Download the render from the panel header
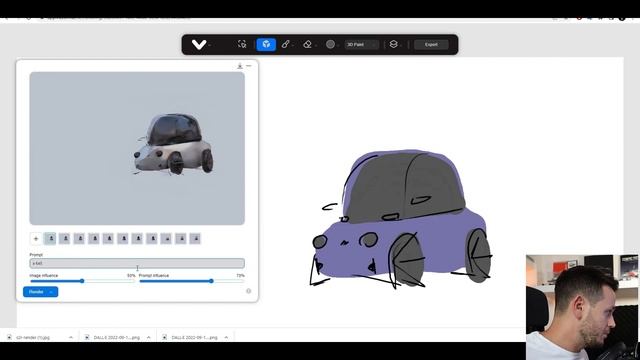The width and height of the screenshot is (640, 360). [x=240, y=66]
